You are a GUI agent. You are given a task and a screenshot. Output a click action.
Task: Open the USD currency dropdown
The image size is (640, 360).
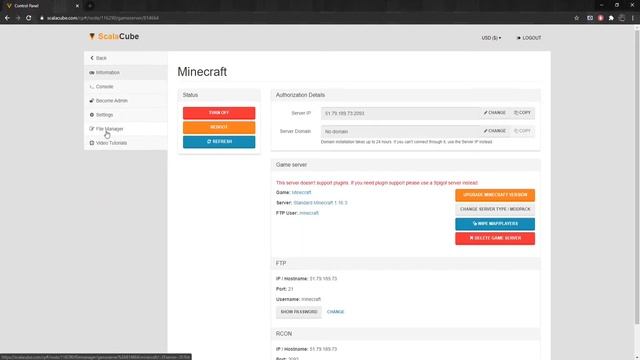491,38
